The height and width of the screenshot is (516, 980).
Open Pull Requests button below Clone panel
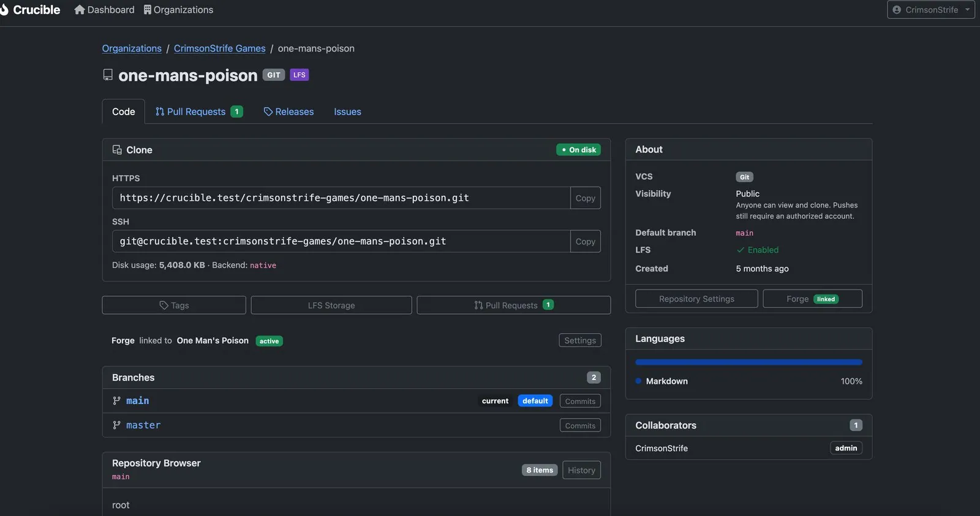514,305
